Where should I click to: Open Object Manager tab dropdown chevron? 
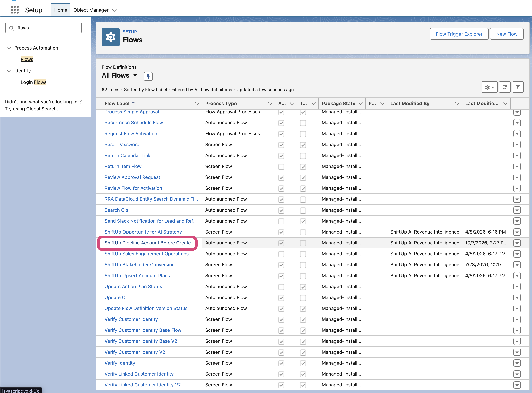tap(114, 10)
